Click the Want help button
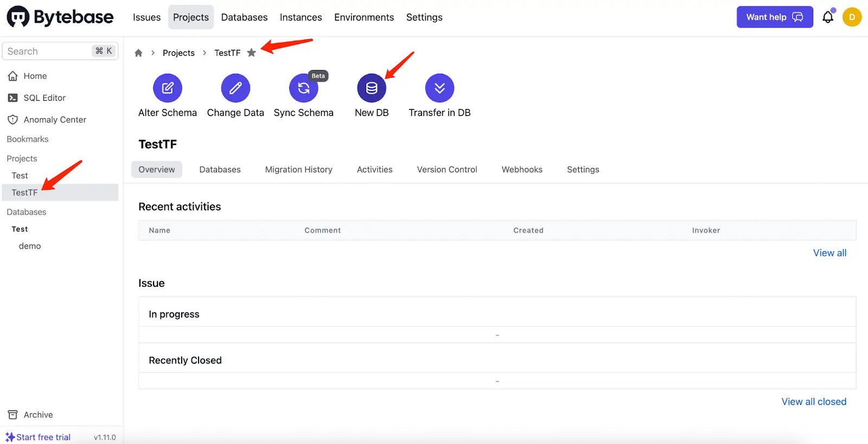868x444 pixels. pos(775,17)
